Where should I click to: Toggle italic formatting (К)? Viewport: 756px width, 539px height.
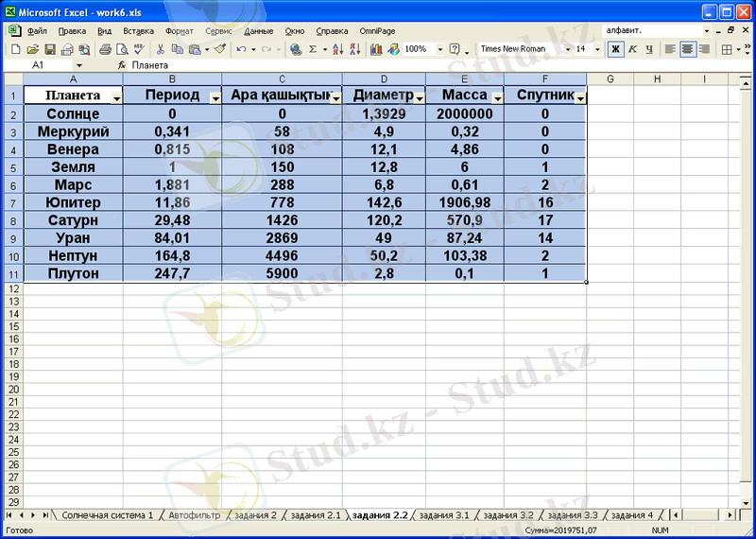(632, 48)
